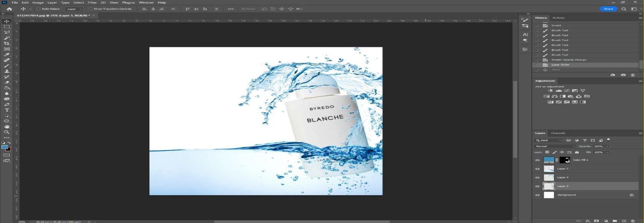Open the Window menu

(146, 2)
